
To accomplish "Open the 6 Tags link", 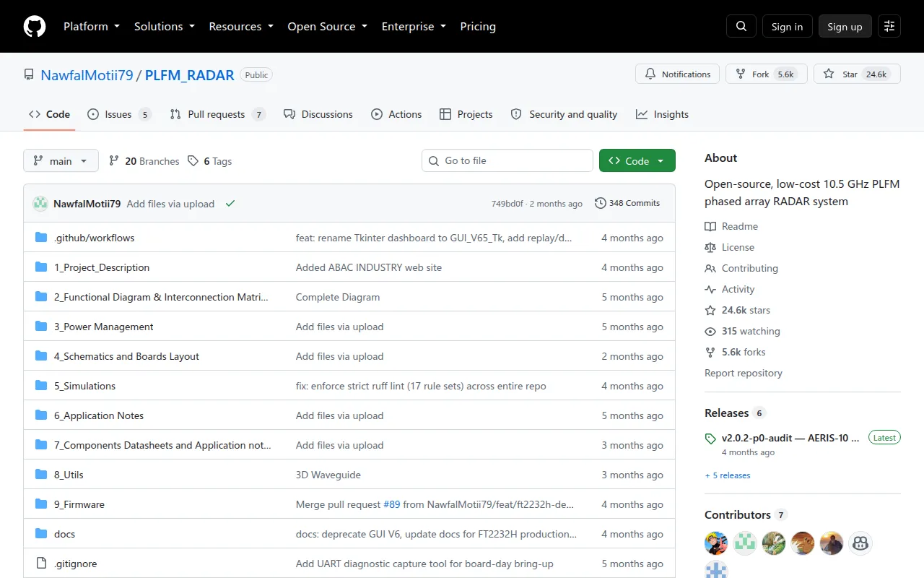I will [x=209, y=161].
